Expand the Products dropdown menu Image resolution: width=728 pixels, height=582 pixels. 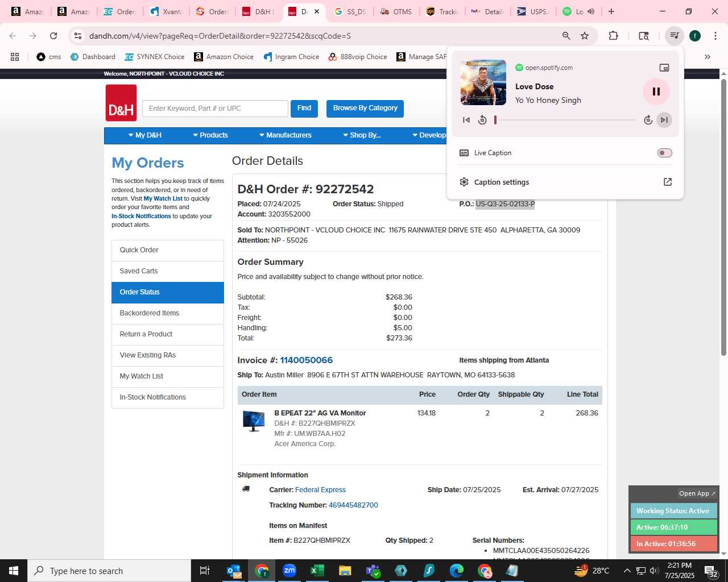click(x=210, y=135)
